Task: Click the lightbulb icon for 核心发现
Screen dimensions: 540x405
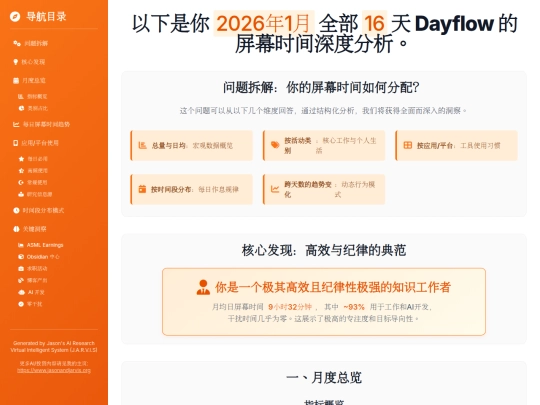Action: tap(15, 62)
